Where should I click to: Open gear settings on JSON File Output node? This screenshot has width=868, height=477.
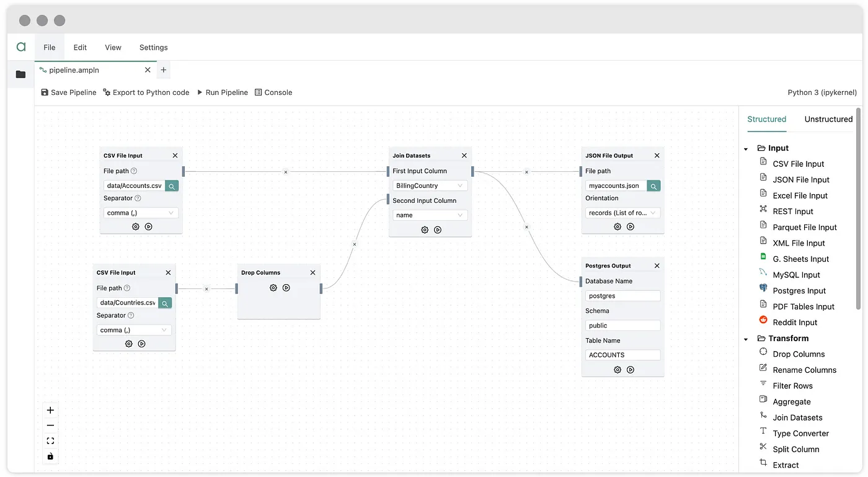tap(618, 226)
